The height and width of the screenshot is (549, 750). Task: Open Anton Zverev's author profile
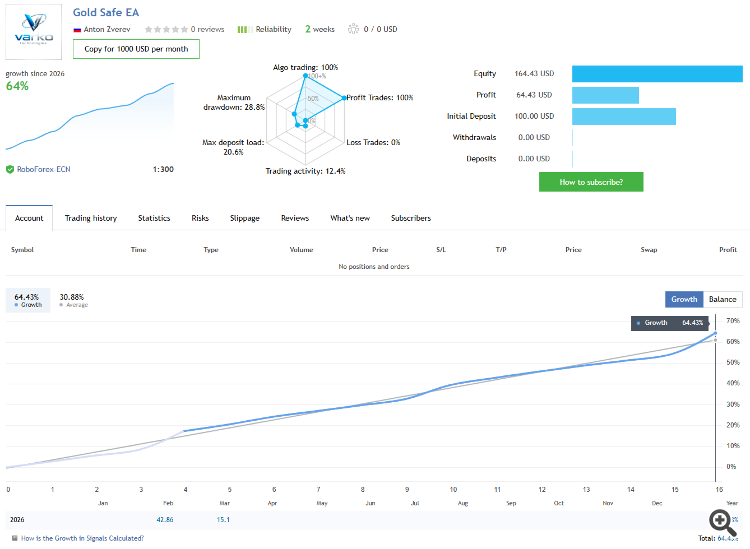click(x=108, y=29)
